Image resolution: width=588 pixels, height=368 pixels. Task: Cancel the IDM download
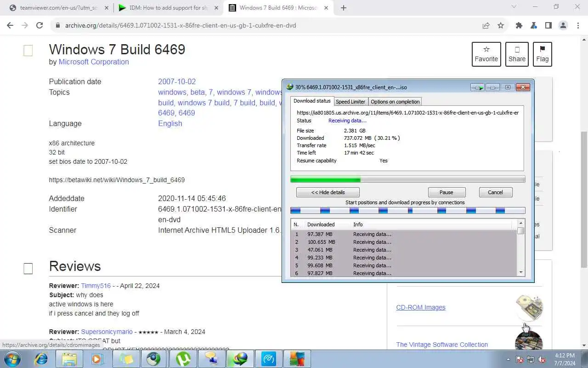coord(495,192)
